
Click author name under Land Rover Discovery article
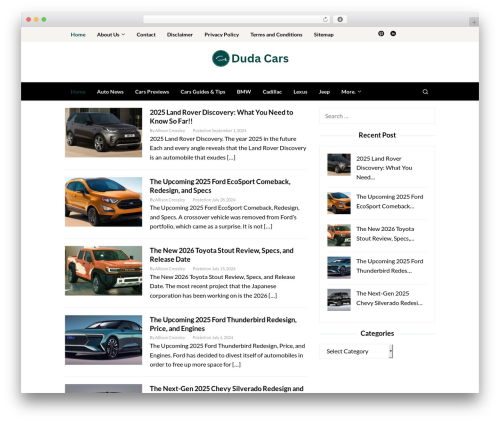pyautogui.click(x=170, y=131)
